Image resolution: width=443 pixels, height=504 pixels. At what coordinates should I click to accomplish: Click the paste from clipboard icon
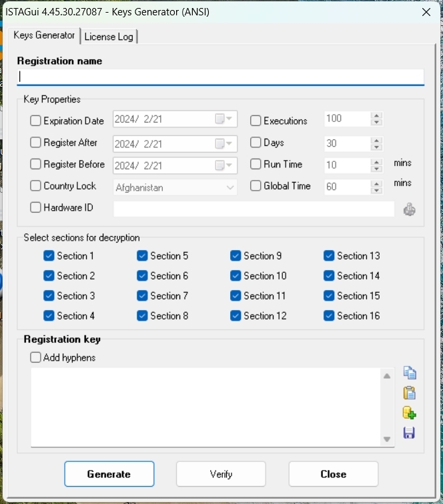410,393
